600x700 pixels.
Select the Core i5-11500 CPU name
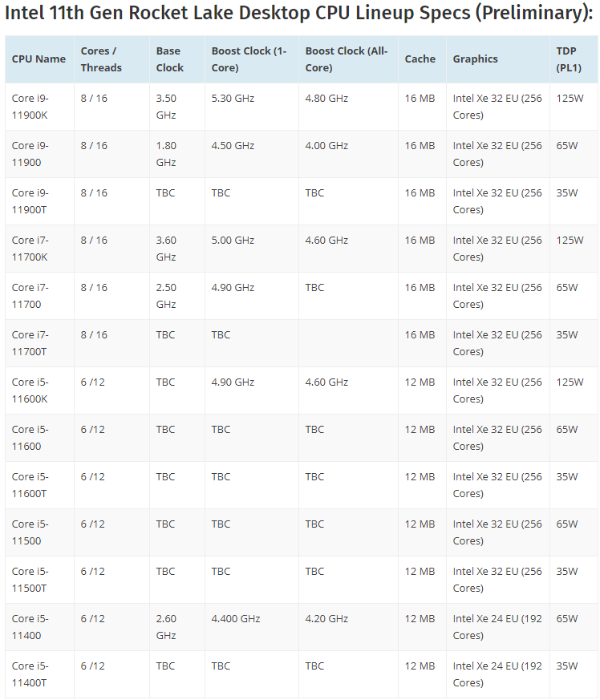coord(30,532)
